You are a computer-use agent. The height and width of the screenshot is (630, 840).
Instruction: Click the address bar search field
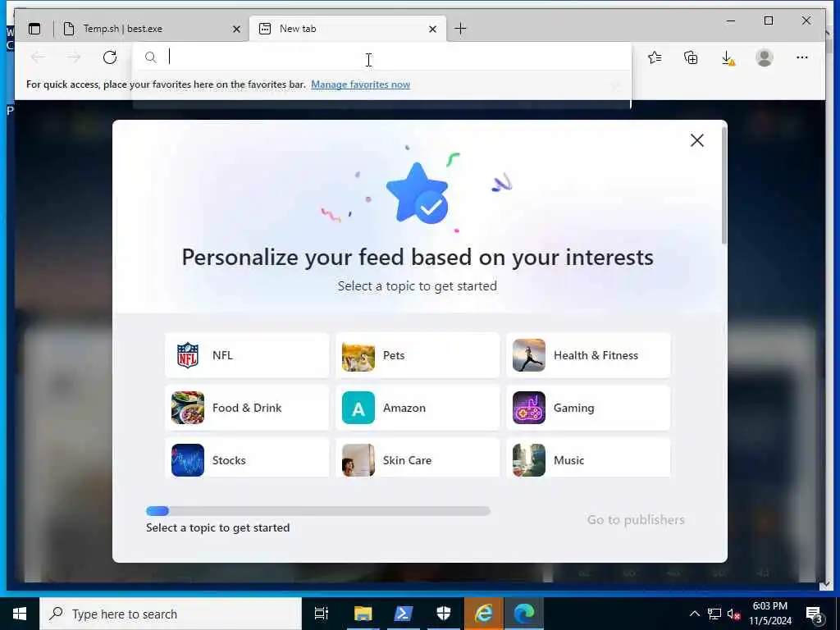(x=381, y=57)
